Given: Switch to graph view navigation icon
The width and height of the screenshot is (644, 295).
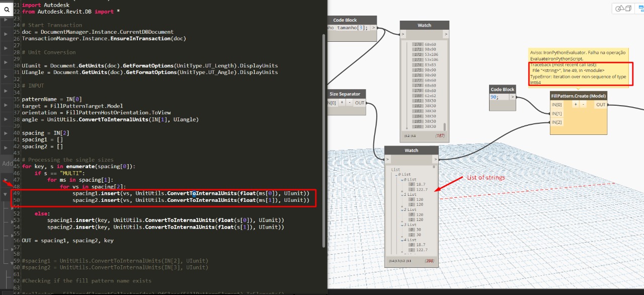Looking at the screenshot, I should click(x=640, y=8).
